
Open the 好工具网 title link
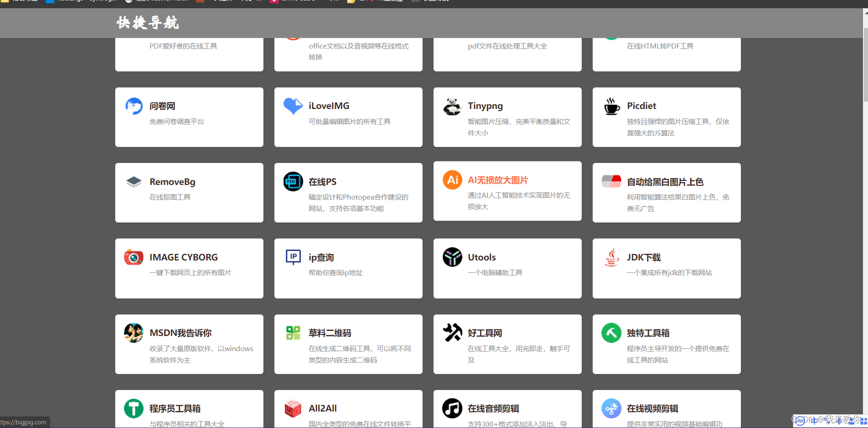(x=485, y=333)
